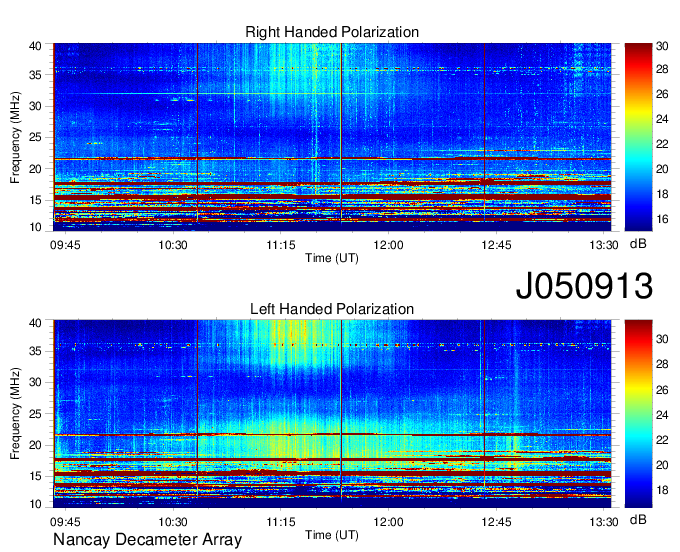This screenshot has width=680, height=552.
Task: Click the 20 dB label on bottom colorbar
Action: pos(662,465)
